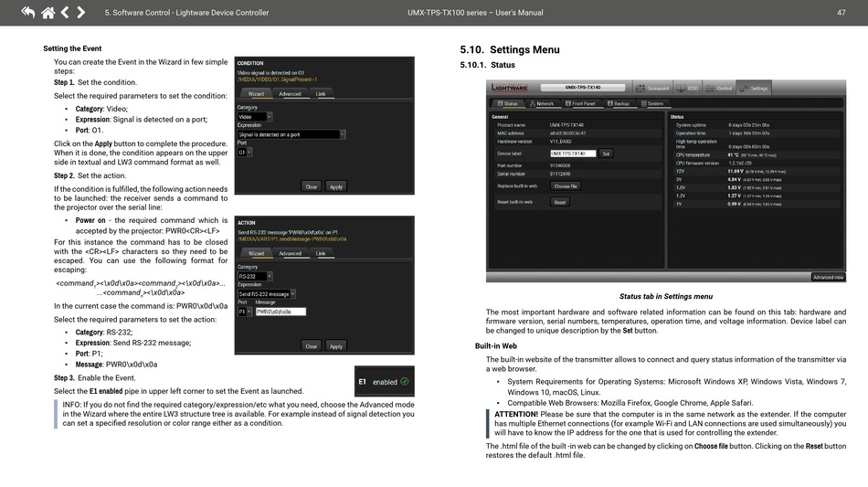
Task: Switch to the Status settings tab
Action: coord(507,103)
